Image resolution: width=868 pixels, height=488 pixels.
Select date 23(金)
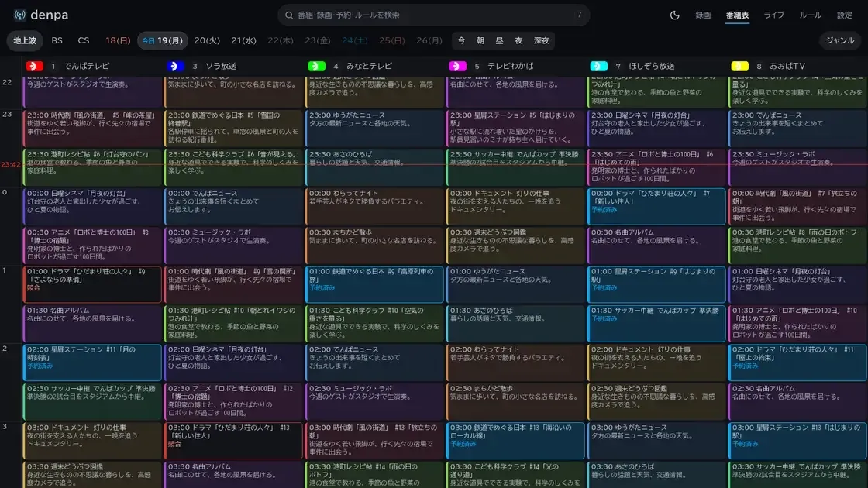click(318, 40)
